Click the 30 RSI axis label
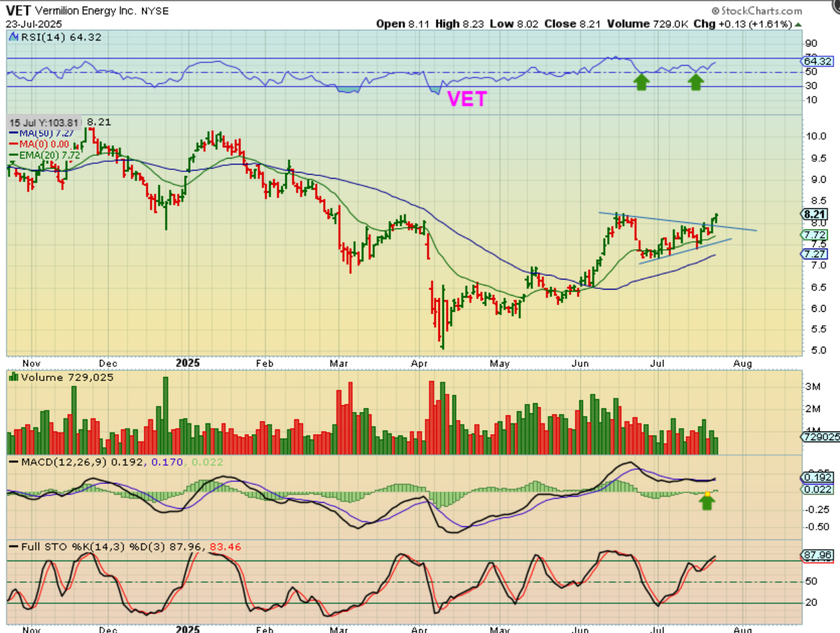The height and width of the screenshot is (633, 840). [812, 85]
